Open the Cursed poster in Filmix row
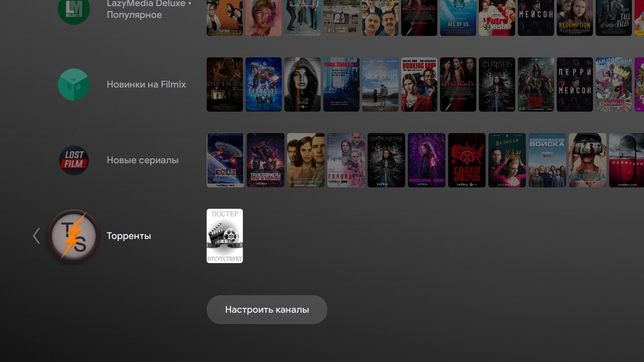The width and height of the screenshot is (644, 362). (497, 84)
